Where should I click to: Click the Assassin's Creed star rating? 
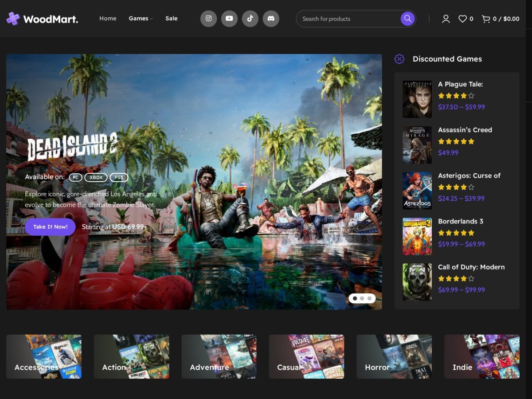456,141
